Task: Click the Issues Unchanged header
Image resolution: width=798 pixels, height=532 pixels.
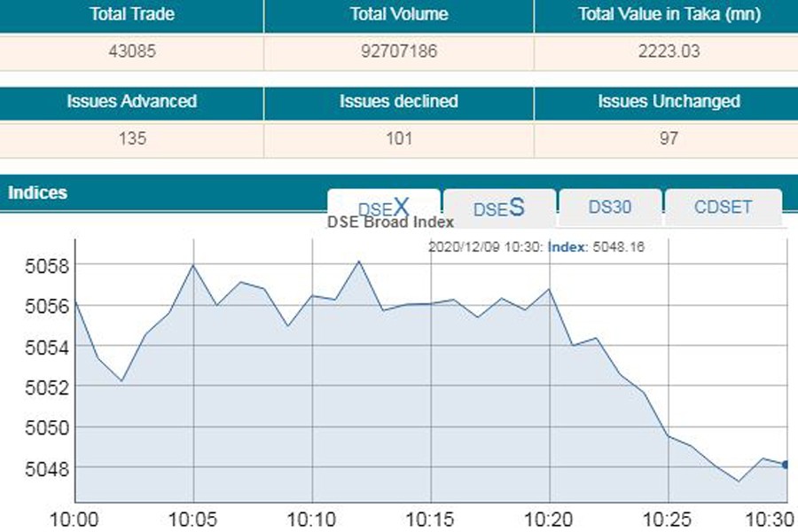Action: [669, 101]
